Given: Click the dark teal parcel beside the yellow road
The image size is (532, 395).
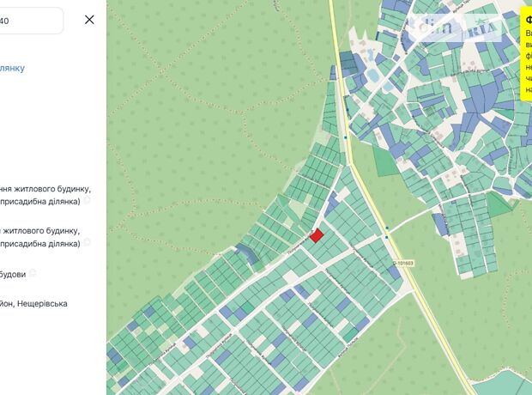Looking at the screenshot, I should pyautogui.click(x=348, y=64).
